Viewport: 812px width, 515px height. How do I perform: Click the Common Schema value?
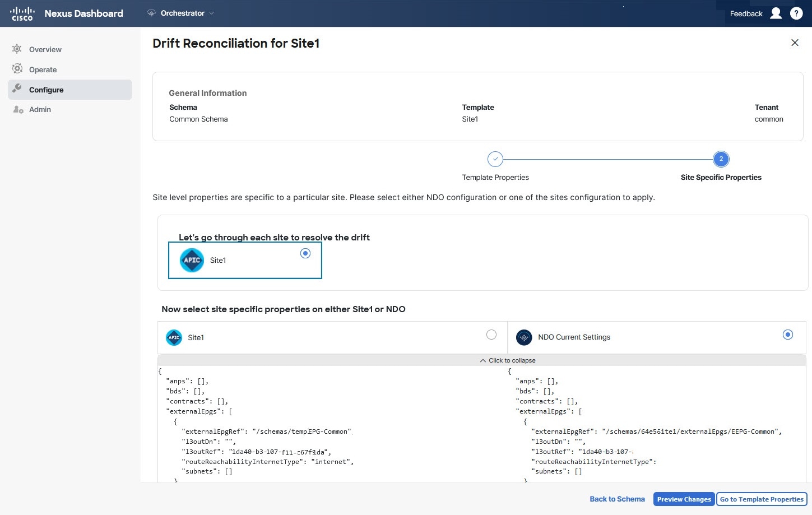click(198, 119)
